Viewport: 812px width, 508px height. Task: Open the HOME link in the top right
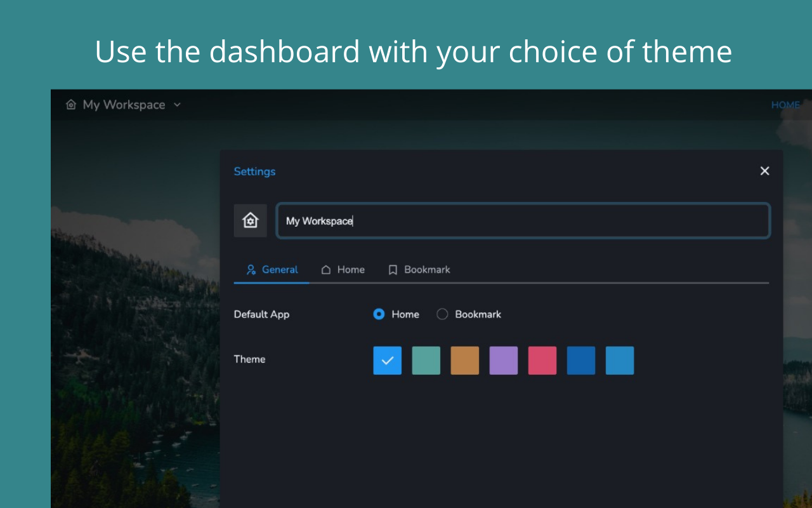click(x=785, y=105)
